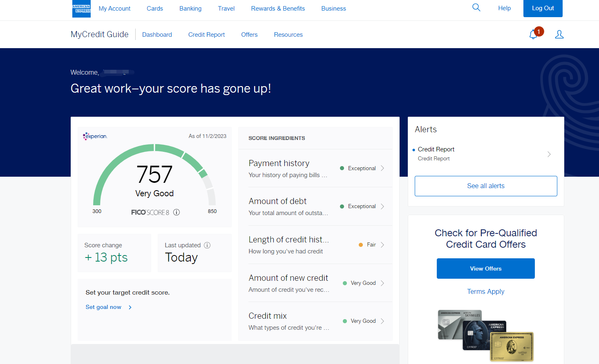
Task: Switch to the Resources tab
Action: [x=288, y=35]
